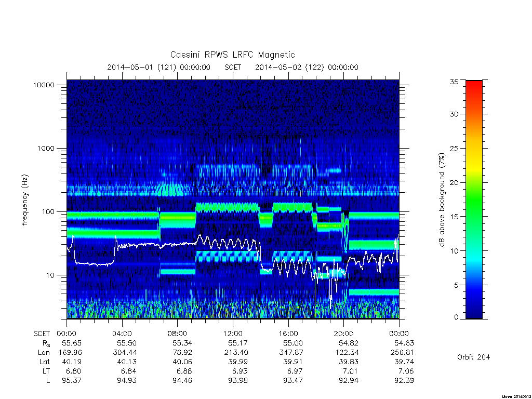Screen dimensions: 532x399
Task: Click the colorbar at the red top end
Action: [474, 84]
